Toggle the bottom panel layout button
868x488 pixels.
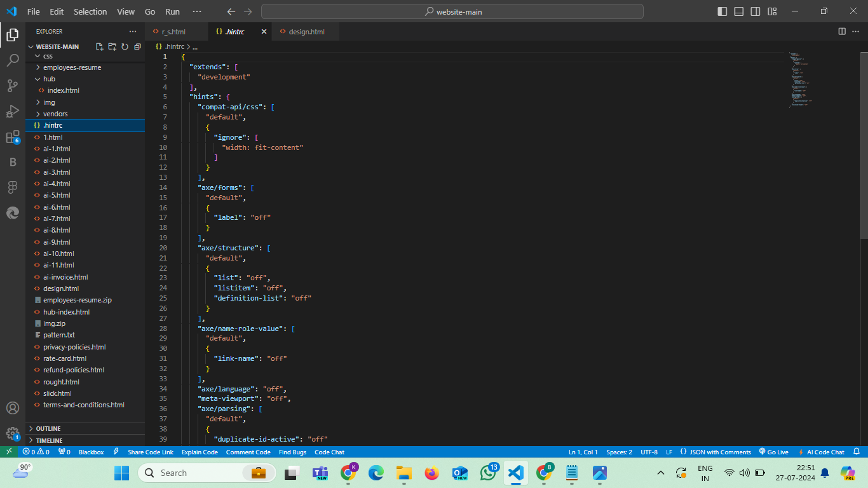[739, 11]
